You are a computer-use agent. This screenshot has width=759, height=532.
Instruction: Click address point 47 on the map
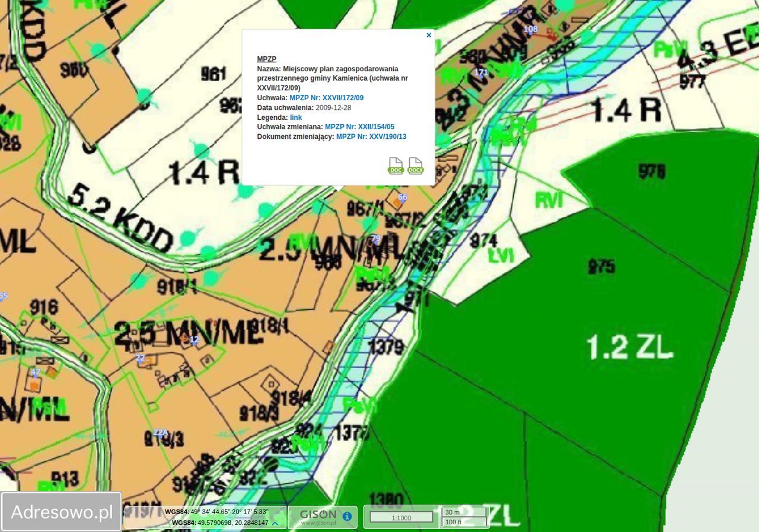35,372
